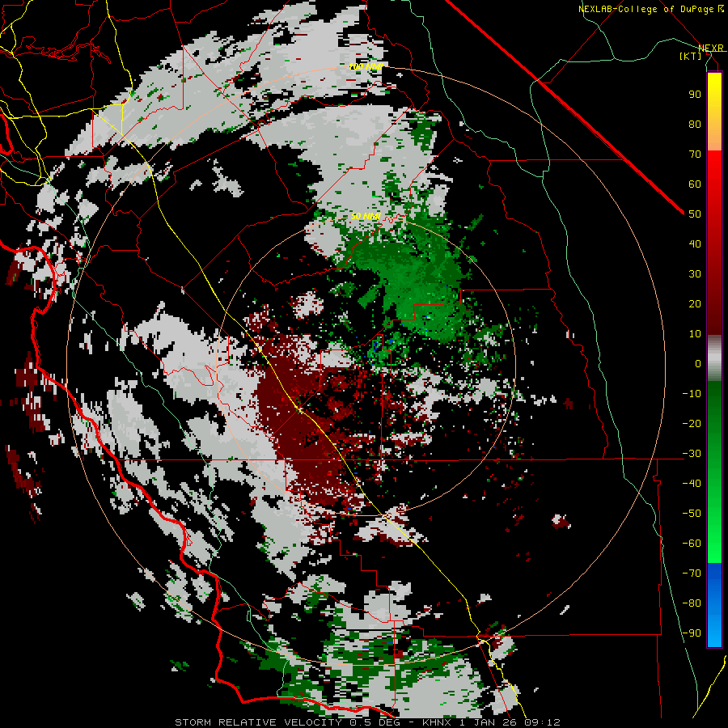Click the KHNX station identifier in the caption

(x=437, y=722)
